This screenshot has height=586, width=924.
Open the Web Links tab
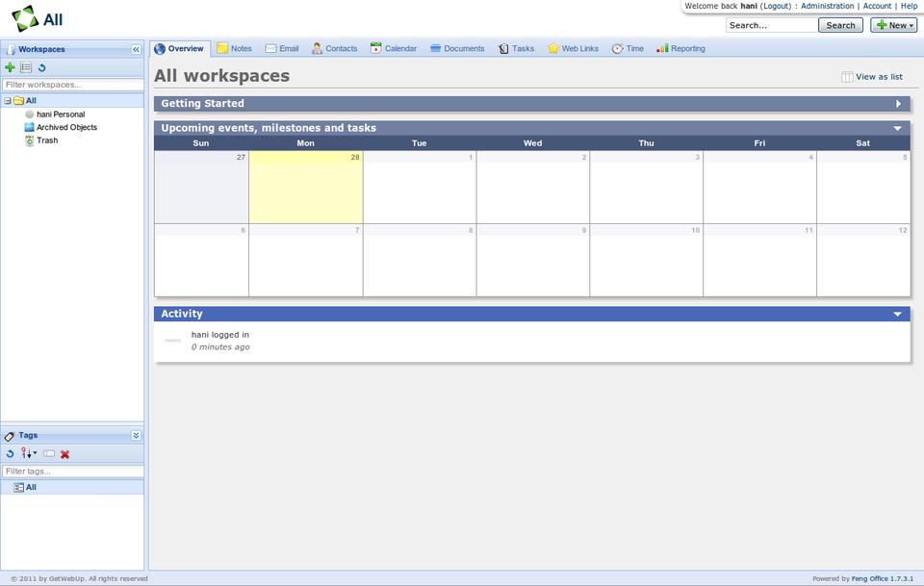(x=573, y=49)
